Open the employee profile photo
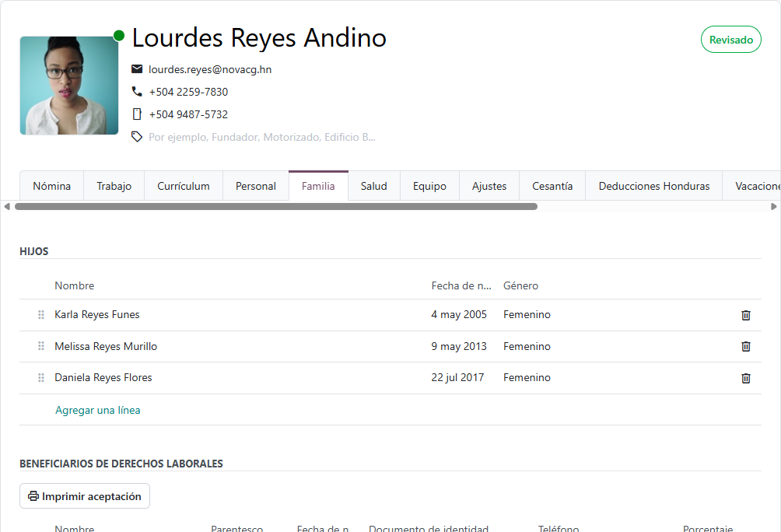The width and height of the screenshot is (781, 532). click(x=69, y=86)
